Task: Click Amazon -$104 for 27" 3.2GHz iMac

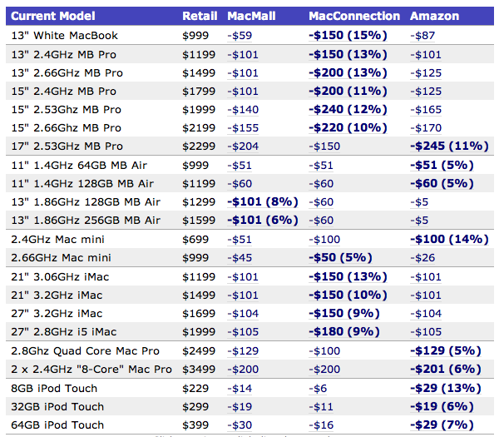Action: [426, 314]
